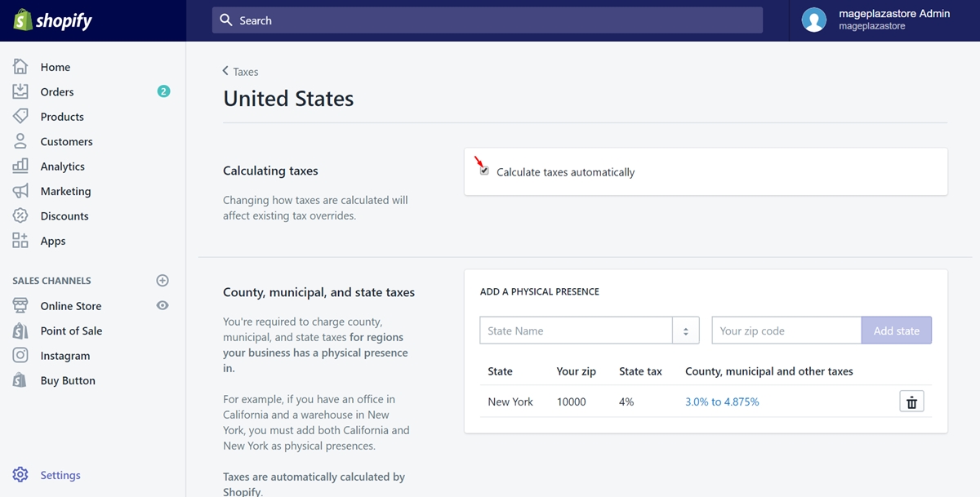This screenshot has width=980, height=497.
Task: Click the Your zip column header
Action: point(576,371)
